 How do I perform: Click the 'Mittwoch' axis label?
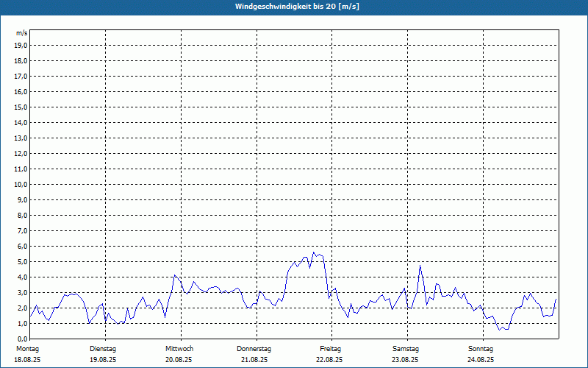point(179,348)
